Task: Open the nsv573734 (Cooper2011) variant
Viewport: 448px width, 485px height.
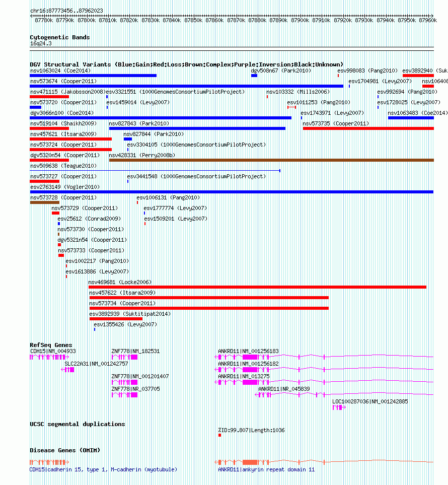Action: [x=122, y=303]
